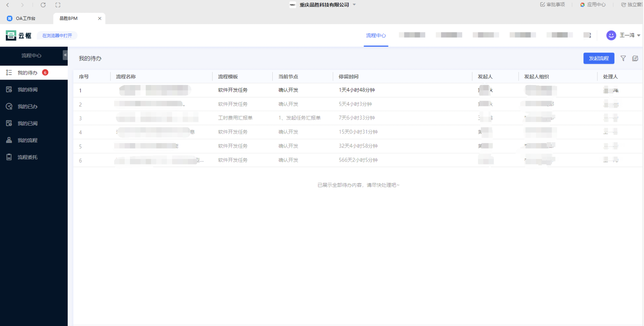Image resolution: width=644 pixels, height=326 pixels.
Task: Click the browser refresh icon
Action: click(x=43, y=5)
